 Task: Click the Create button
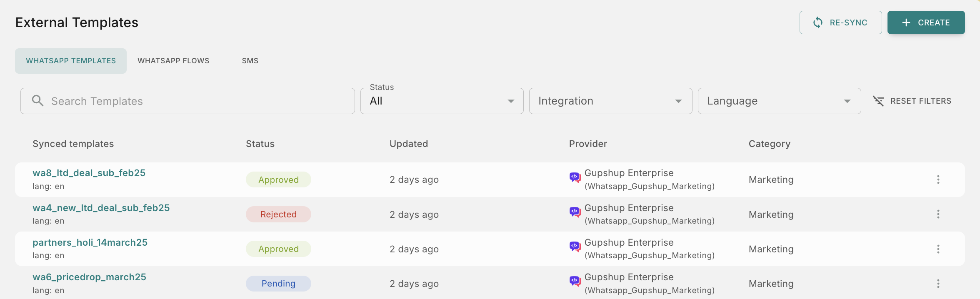926,22
